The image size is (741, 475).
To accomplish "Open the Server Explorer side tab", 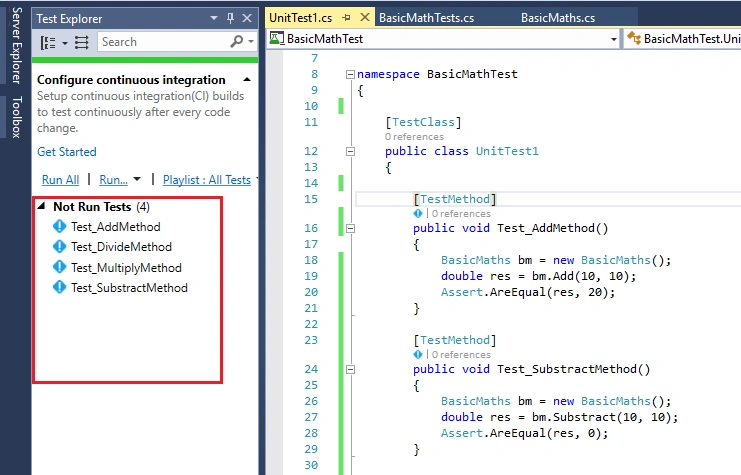I will tap(17, 46).
